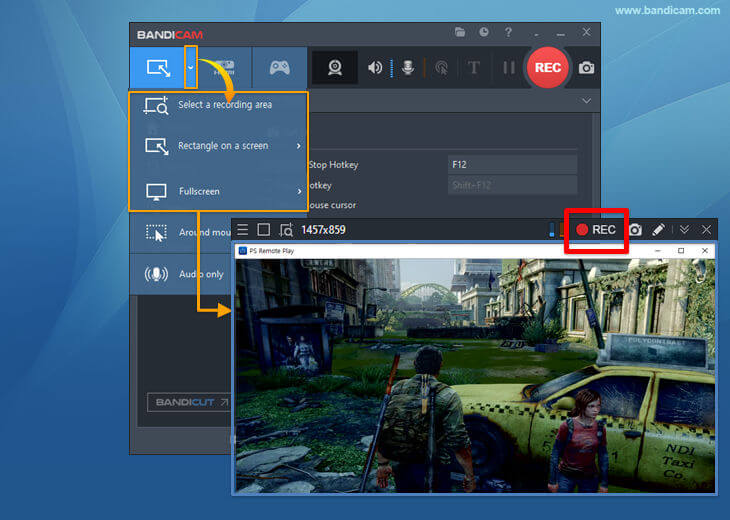Toggle the text overlay T icon
Screen dimensions: 730x520
(x=473, y=68)
